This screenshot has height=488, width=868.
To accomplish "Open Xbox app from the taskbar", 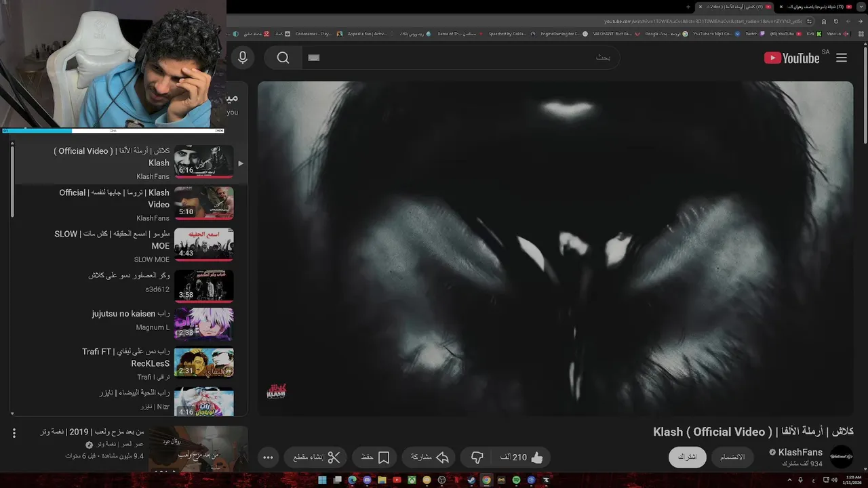I will tap(412, 480).
